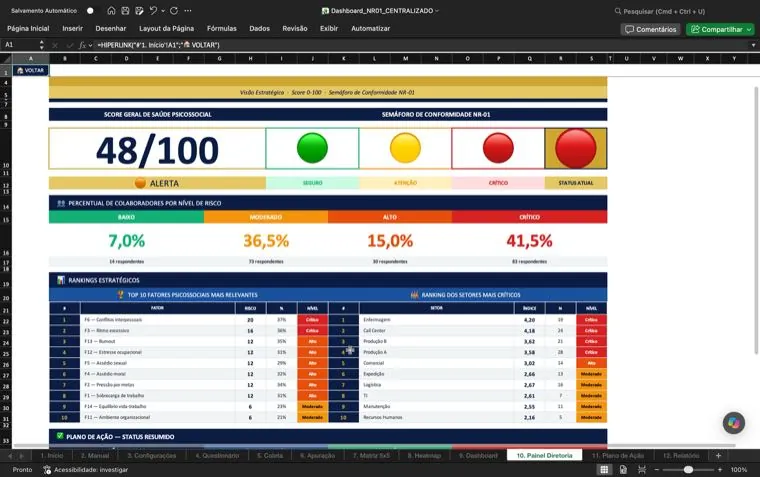Expand the formula bar chevron
This screenshot has width=760, height=477.
pyautogui.click(x=753, y=45)
